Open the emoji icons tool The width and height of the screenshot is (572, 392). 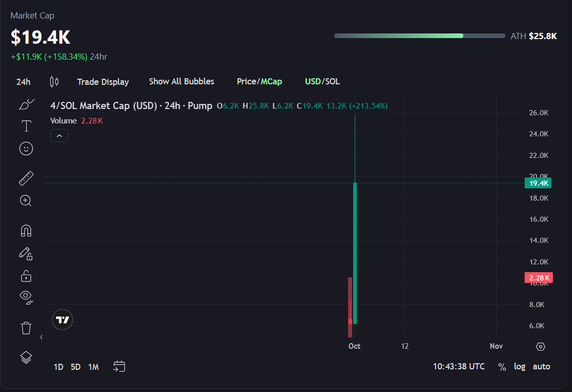pyautogui.click(x=26, y=149)
